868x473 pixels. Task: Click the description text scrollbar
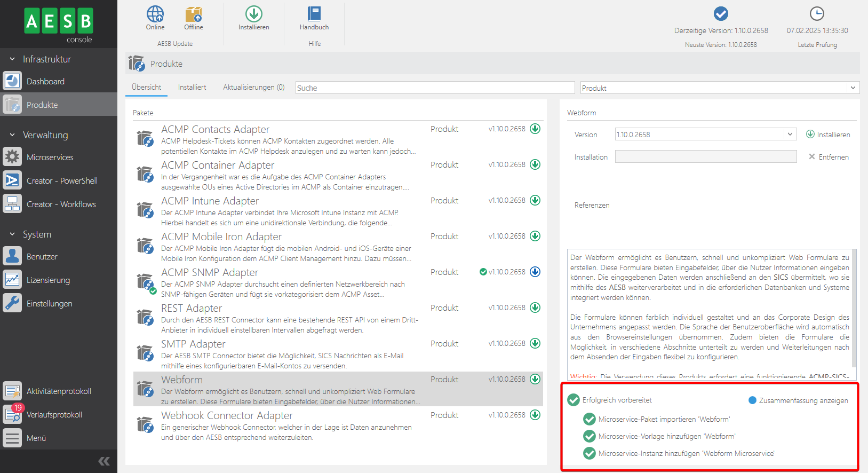(854, 310)
